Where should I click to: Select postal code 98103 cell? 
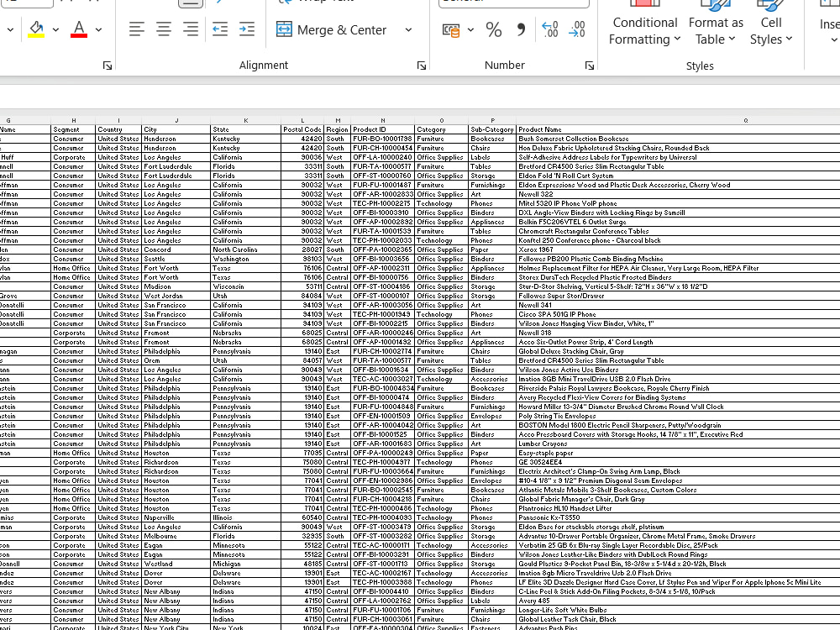coord(302,259)
